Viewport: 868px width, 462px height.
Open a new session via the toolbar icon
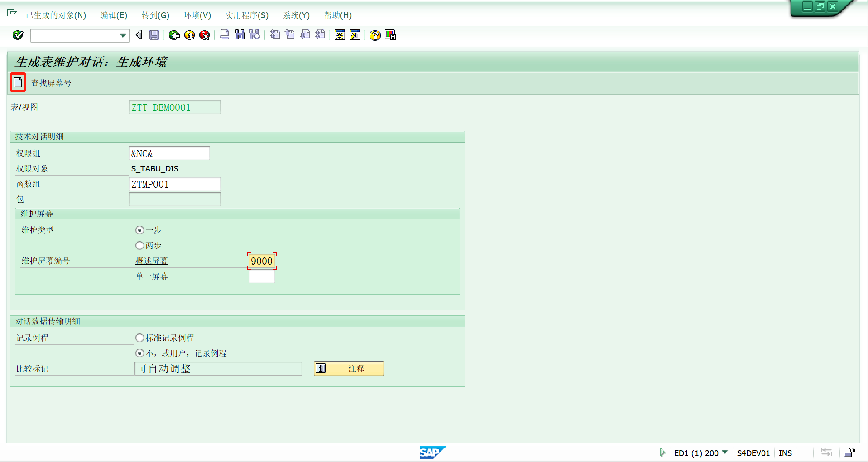tap(340, 35)
